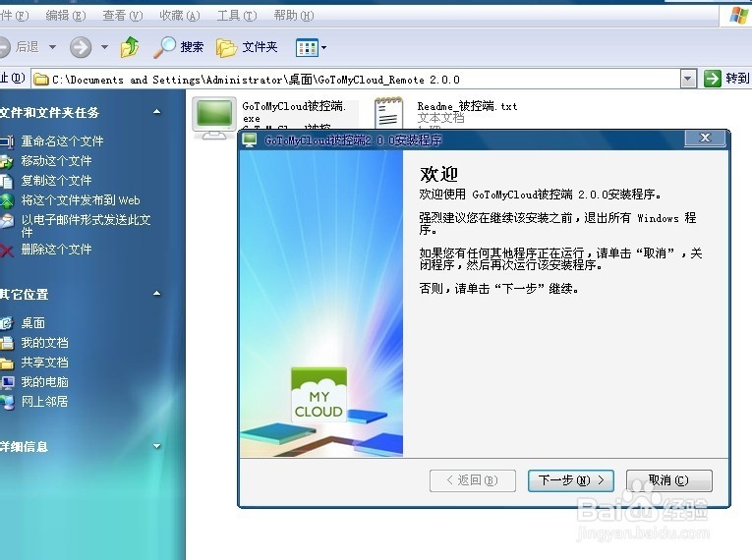
Task: Click the 文件夹 toolbar label
Action: tap(260, 47)
